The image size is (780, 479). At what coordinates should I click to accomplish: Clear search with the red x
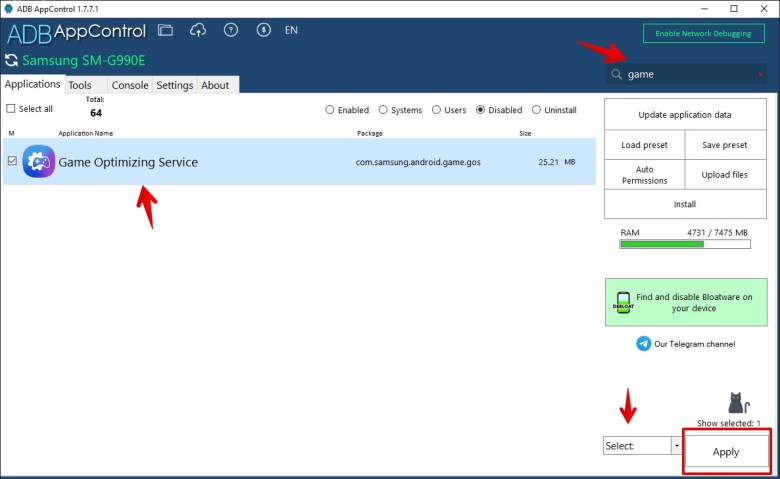[760, 75]
